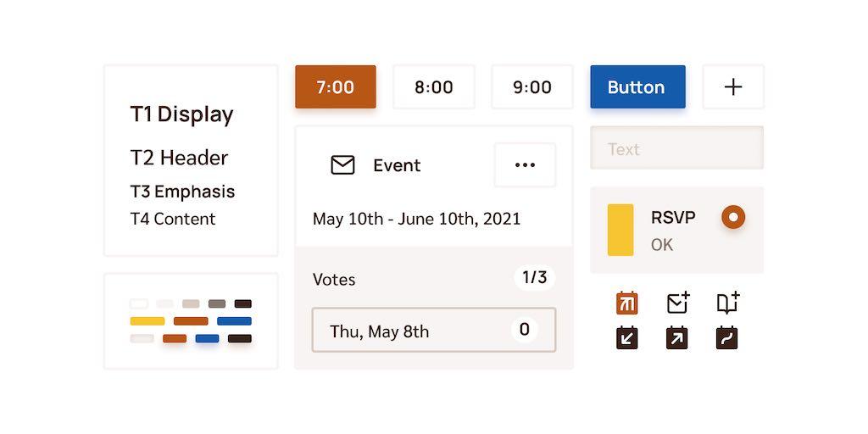Open the Event three-dots menu

[x=525, y=165]
